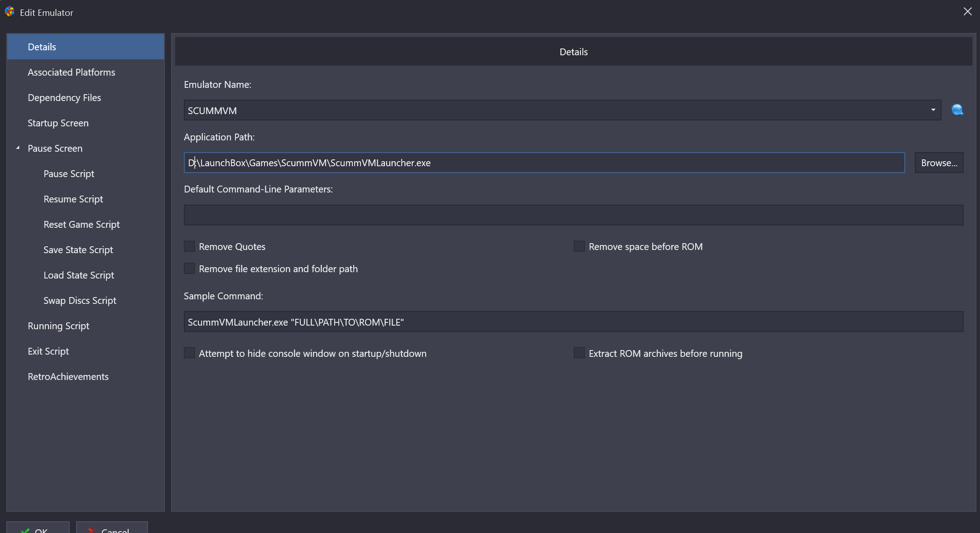The image size is (980, 533).
Task: Enable Attempt to hide console window option
Action: [189, 353]
